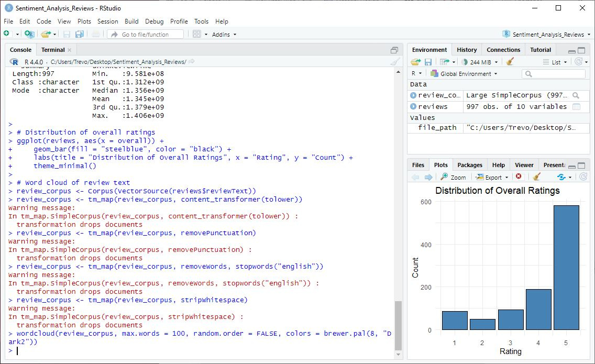The height and width of the screenshot is (364, 595).
Task: Open the R language dropdown
Action: pos(416,74)
